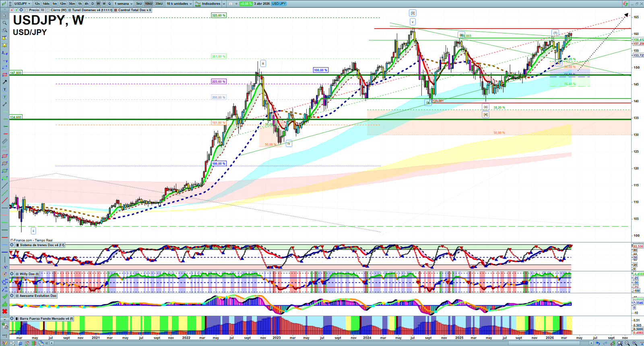Select the 12s timeframe tab

pyautogui.click(x=37, y=4)
